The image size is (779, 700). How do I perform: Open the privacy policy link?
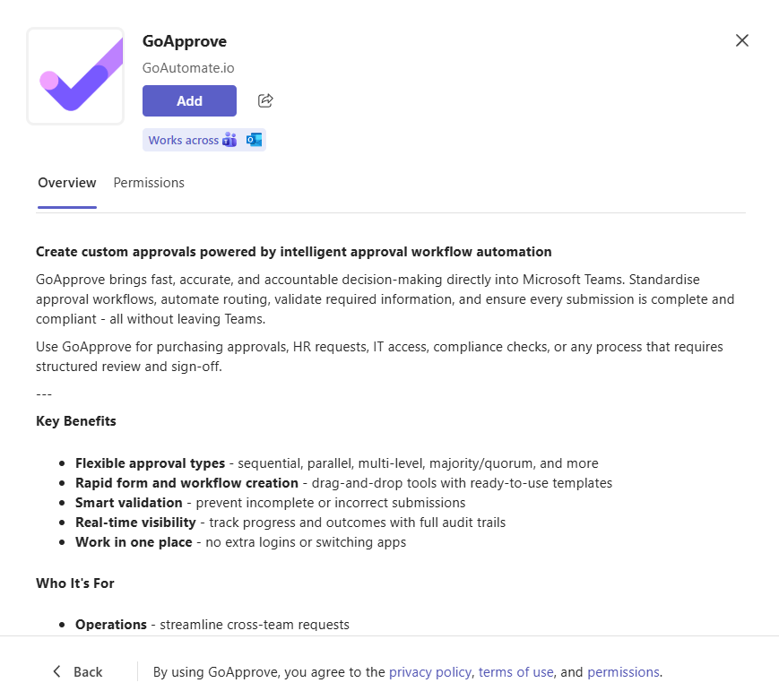[429, 671]
